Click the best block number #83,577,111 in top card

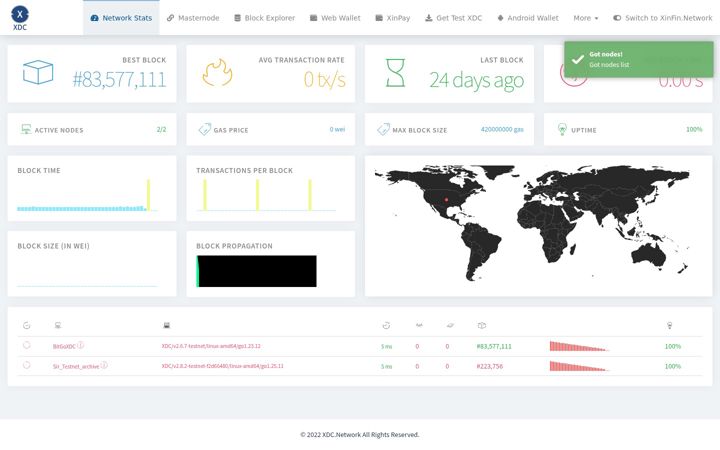pos(119,80)
